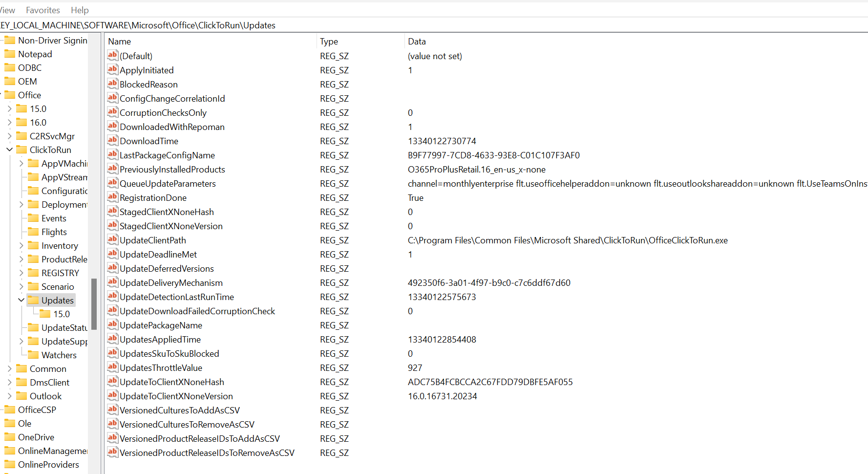
Task: Click the Watchers folder icon
Action: coord(33,355)
